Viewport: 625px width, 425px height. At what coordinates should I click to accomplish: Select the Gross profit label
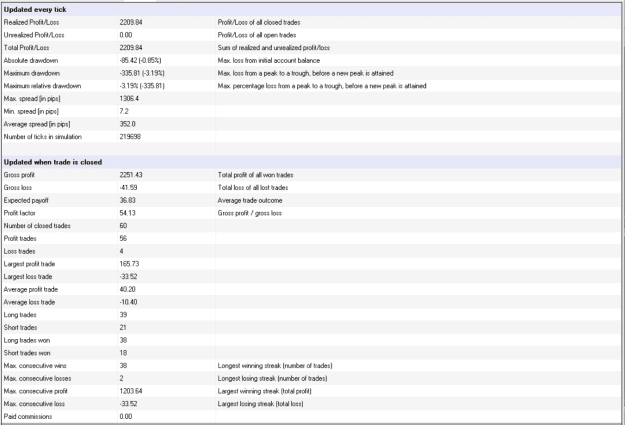click(x=19, y=175)
